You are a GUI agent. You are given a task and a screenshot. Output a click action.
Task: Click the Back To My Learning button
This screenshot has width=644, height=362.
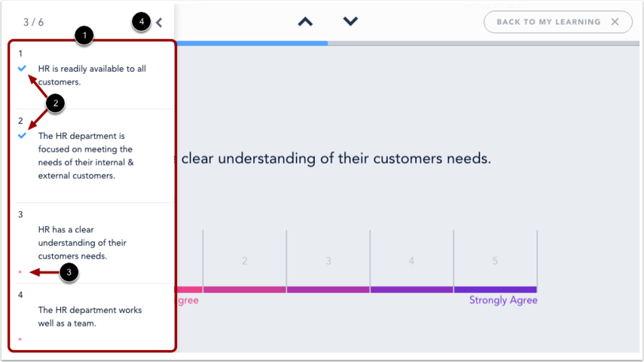[x=557, y=22]
